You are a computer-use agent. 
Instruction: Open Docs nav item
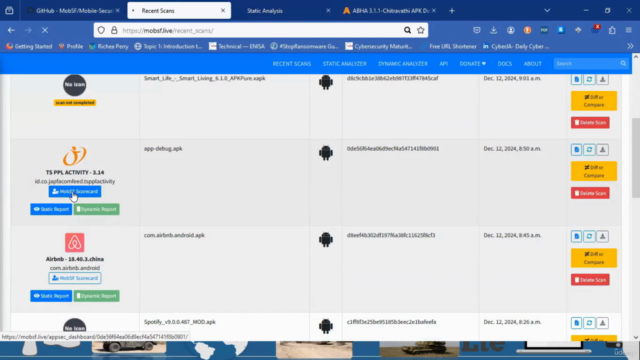point(504,64)
